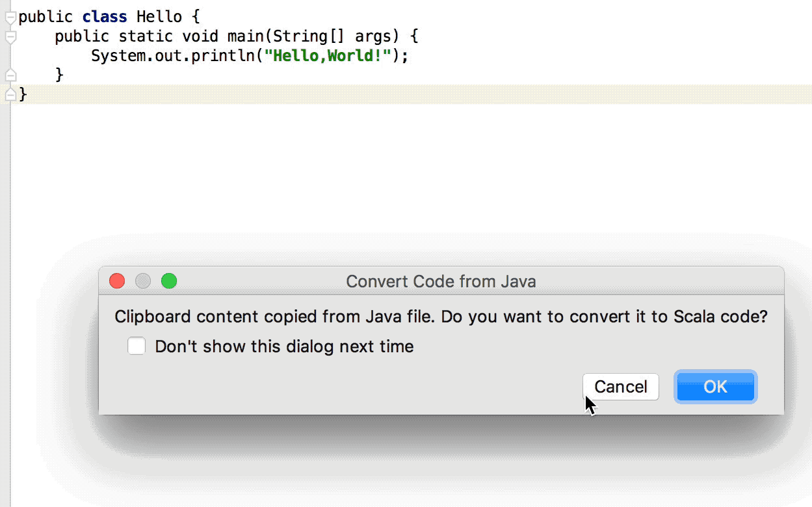Image resolution: width=812 pixels, height=507 pixels.
Task: Click the highlighted closing brace line
Action: coord(23,94)
